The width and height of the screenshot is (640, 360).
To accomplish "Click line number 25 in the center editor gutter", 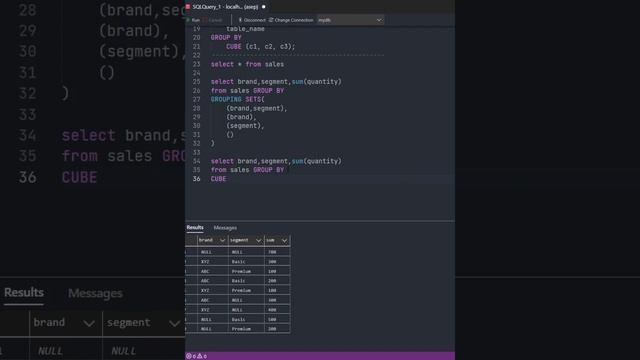I will [196, 82].
